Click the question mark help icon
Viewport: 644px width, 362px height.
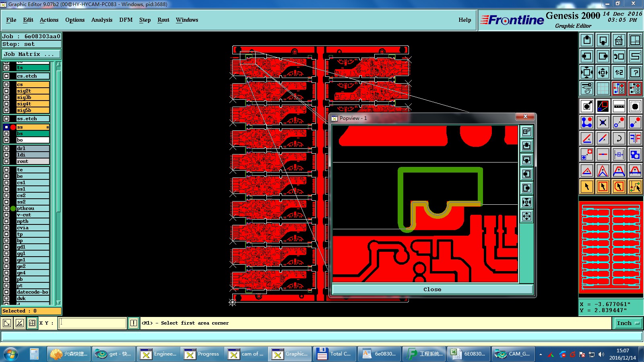tap(635, 72)
